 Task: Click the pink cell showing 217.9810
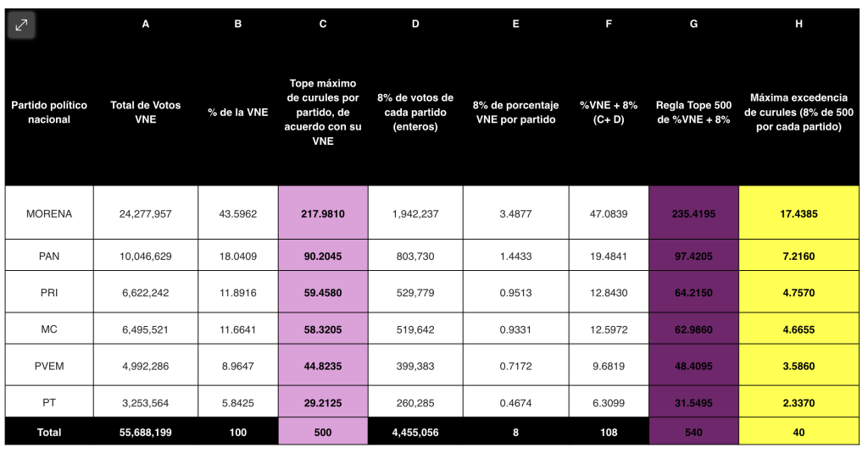(x=323, y=213)
